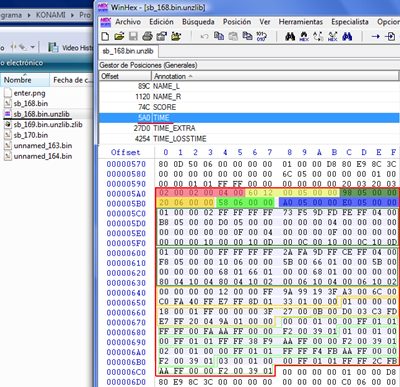Click the orange-highlighted byte 20 in row 5B0
The image size is (400, 387).
click(164, 202)
